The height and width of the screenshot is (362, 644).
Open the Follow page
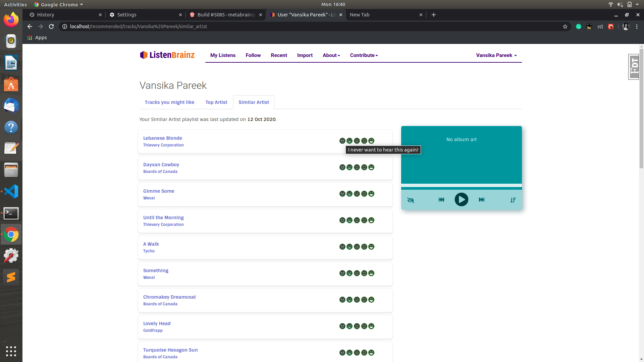pyautogui.click(x=253, y=55)
